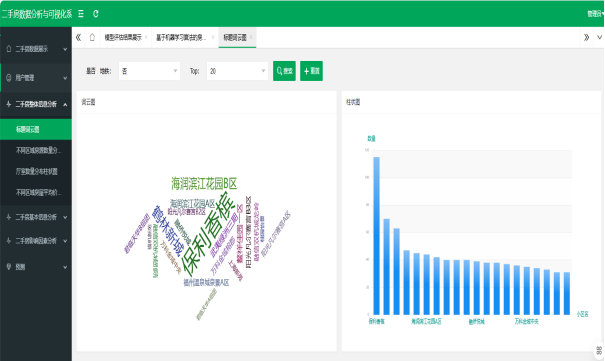The width and height of the screenshot is (605, 361).
Task: Select 标题词云图 in the sidebar
Action: coord(36,130)
